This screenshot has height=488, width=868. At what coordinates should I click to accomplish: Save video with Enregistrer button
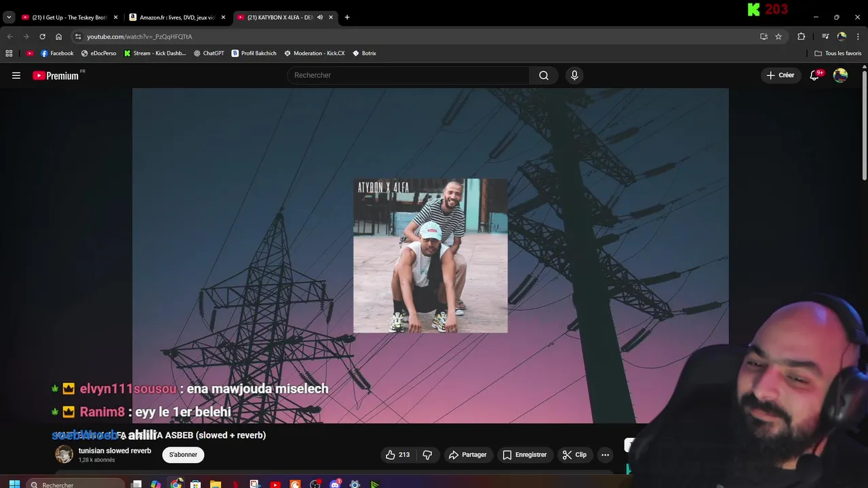click(524, 455)
